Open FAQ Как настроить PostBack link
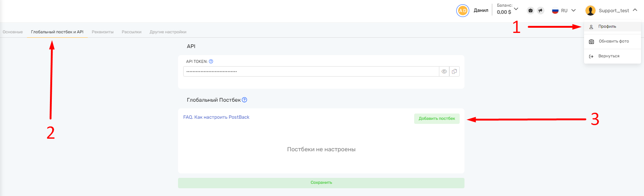The height and width of the screenshot is (196, 644). (x=216, y=117)
